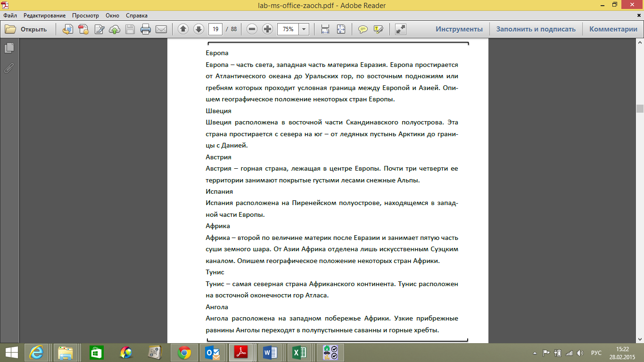Zoom out with the minus button
This screenshot has width=644, height=362.
pos(252,29)
